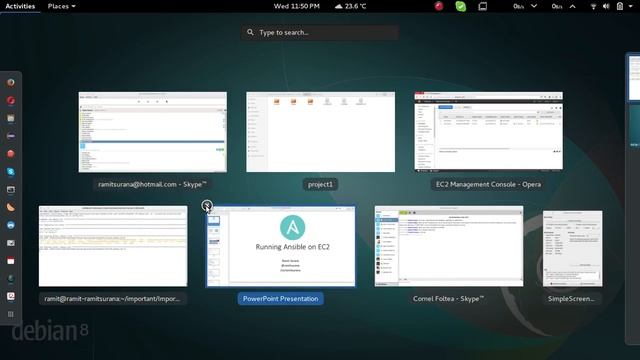
Task: Select the Cornel Foltea Skype chat thumbnail
Action: [x=449, y=246]
